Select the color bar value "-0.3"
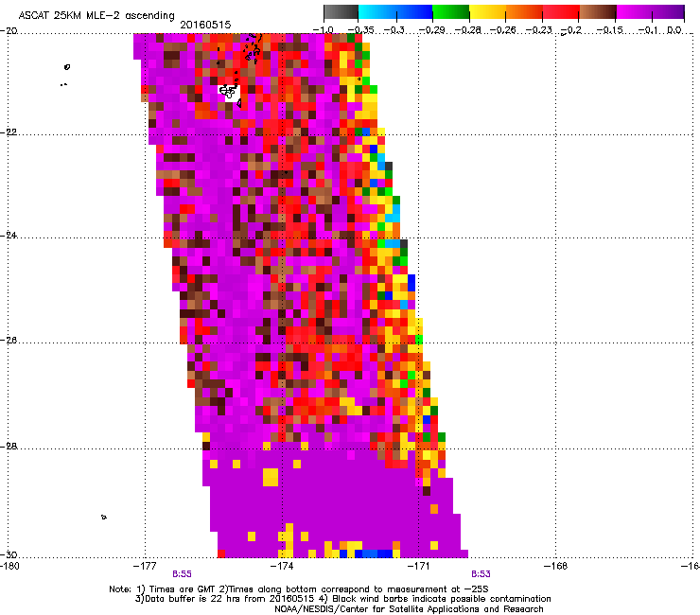Screen dimensions: 700x615 (x=394, y=30)
